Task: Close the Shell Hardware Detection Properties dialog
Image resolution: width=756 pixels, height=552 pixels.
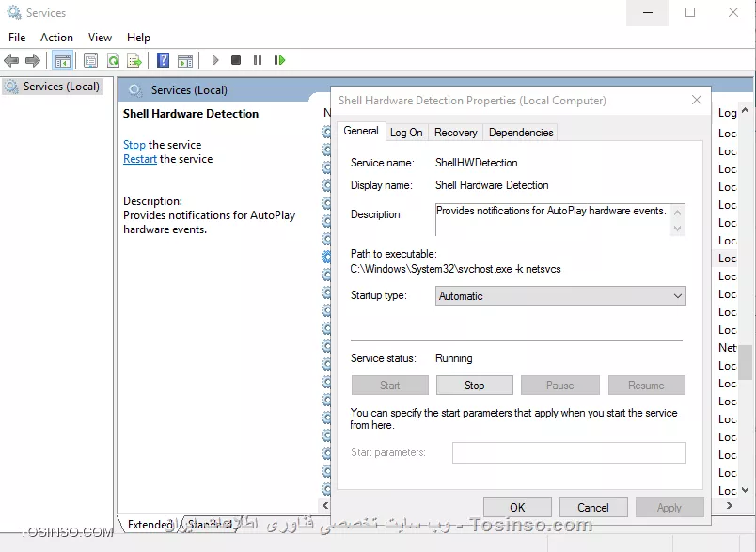Action: tap(697, 100)
